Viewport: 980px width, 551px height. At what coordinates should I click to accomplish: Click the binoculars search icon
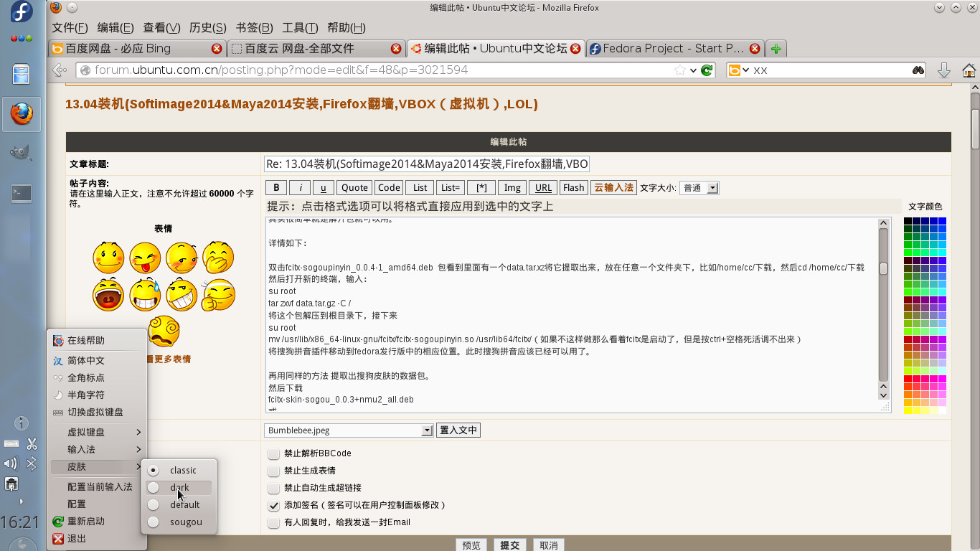coord(918,70)
